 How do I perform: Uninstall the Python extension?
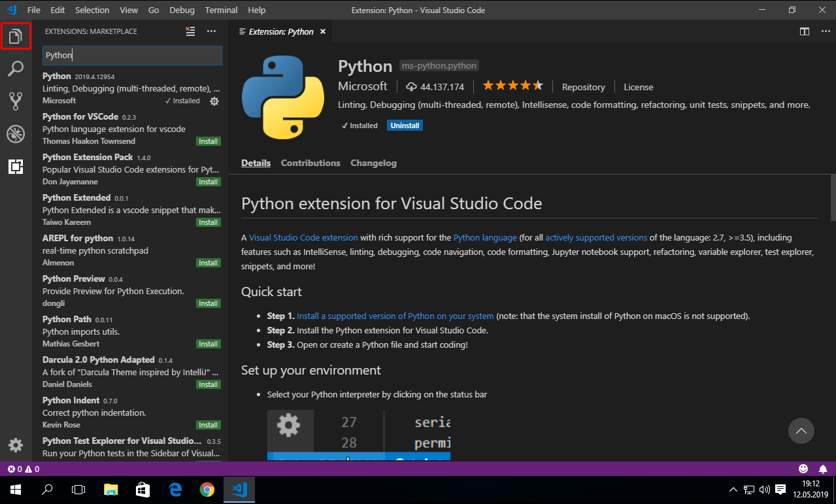[405, 126]
